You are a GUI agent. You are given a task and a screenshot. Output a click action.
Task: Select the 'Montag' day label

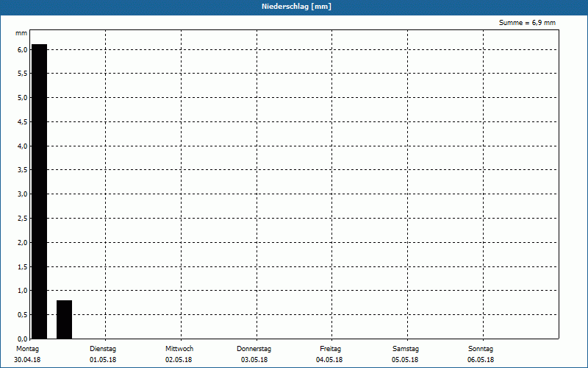point(26,349)
